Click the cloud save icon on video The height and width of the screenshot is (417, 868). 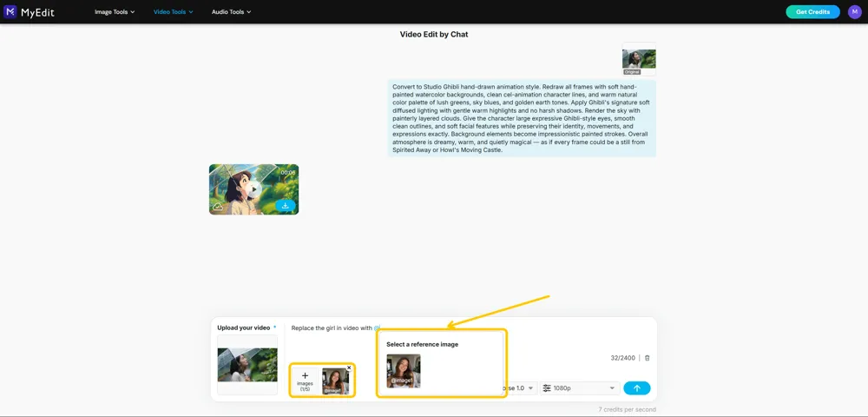pyautogui.click(x=218, y=207)
